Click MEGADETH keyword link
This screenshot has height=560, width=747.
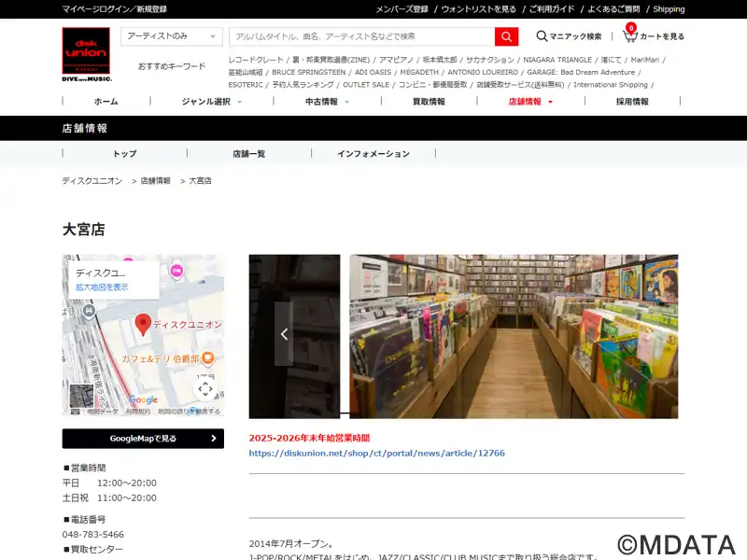(x=419, y=72)
